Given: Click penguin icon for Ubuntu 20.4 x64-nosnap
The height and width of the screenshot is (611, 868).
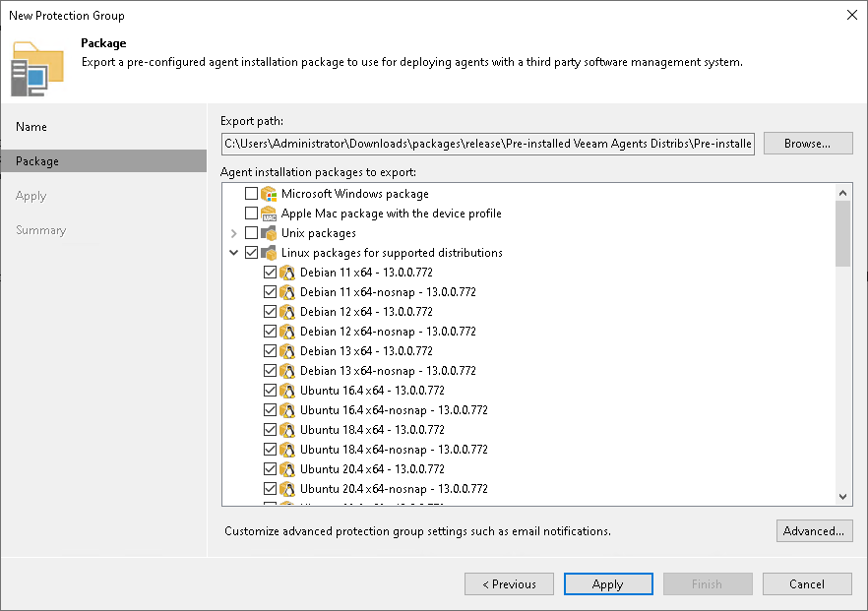Looking at the screenshot, I should click(x=287, y=489).
